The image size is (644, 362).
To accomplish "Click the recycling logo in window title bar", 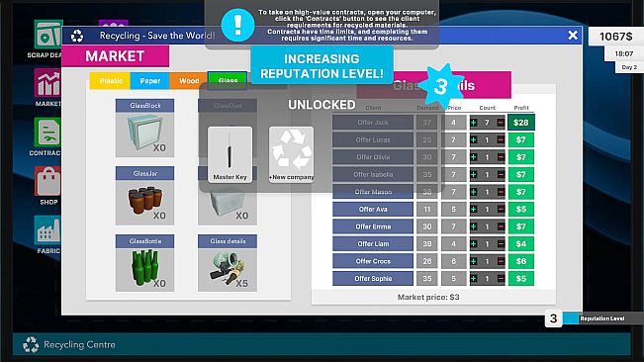I will click(77, 36).
